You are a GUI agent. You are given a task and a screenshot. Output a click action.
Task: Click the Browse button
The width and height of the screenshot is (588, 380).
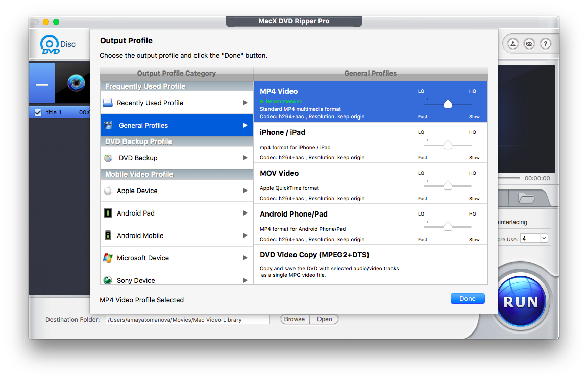point(295,319)
